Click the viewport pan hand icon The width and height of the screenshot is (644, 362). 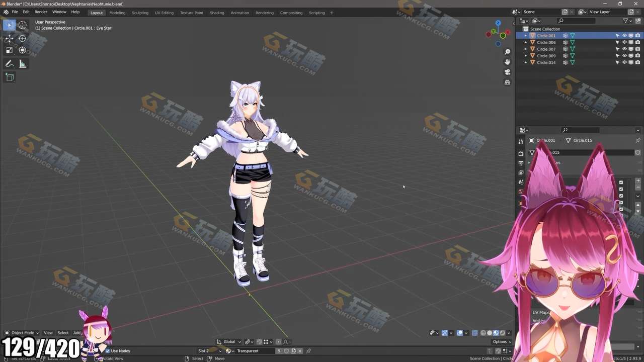click(x=507, y=62)
